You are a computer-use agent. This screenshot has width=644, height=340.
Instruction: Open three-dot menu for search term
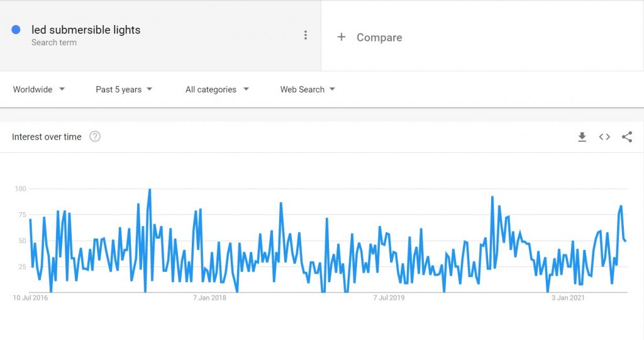pos(305,35)
